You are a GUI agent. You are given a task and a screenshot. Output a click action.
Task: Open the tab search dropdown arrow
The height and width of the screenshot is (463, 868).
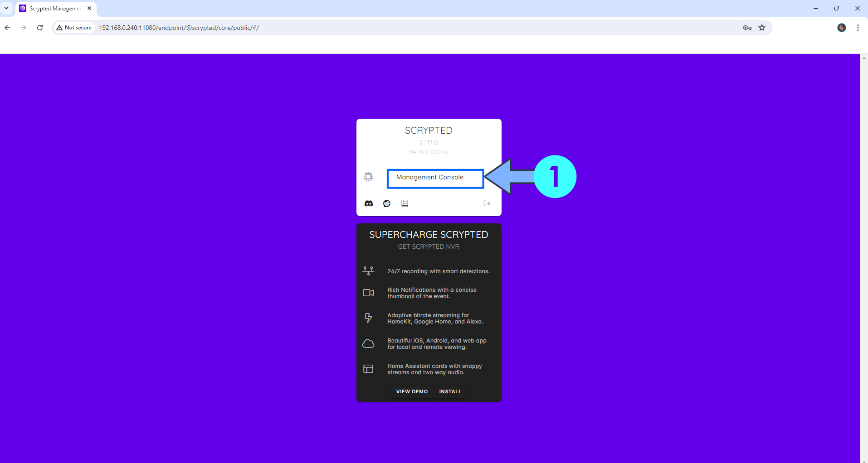[x=6, y=8]
